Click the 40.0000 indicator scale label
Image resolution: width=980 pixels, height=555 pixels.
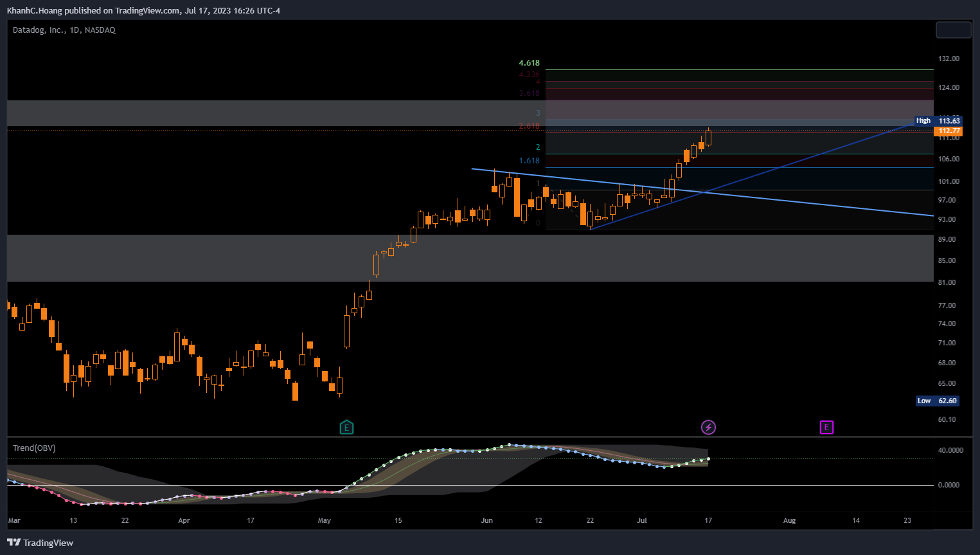click(x=950, y=450)
